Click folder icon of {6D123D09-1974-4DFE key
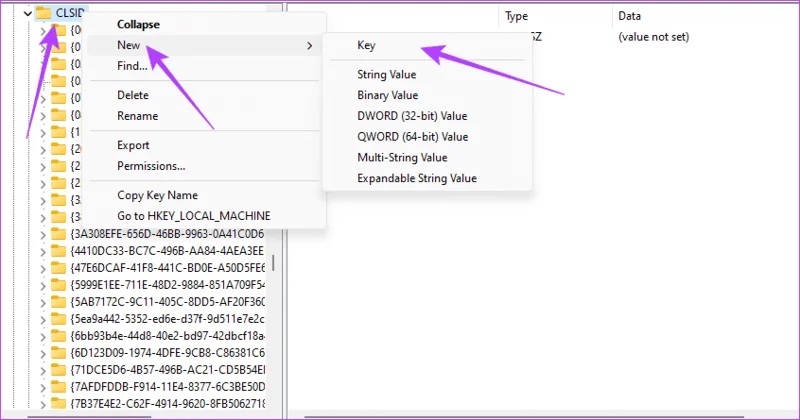Viewport: 800px width, 420px height. point(59,353)
